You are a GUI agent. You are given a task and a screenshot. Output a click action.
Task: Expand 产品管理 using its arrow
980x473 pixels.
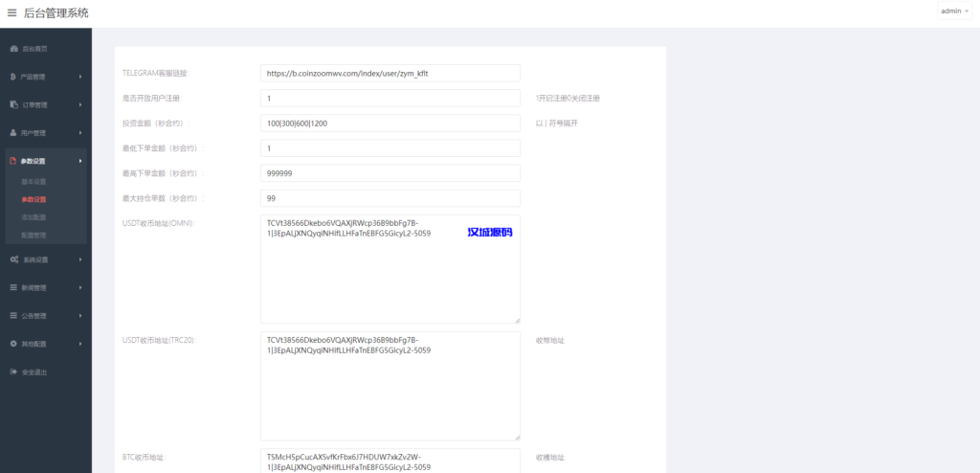coord(80,77)
